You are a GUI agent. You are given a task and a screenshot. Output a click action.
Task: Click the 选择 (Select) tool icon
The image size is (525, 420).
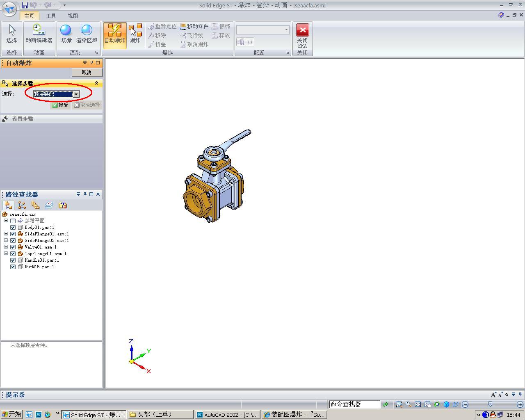point(12,34)
